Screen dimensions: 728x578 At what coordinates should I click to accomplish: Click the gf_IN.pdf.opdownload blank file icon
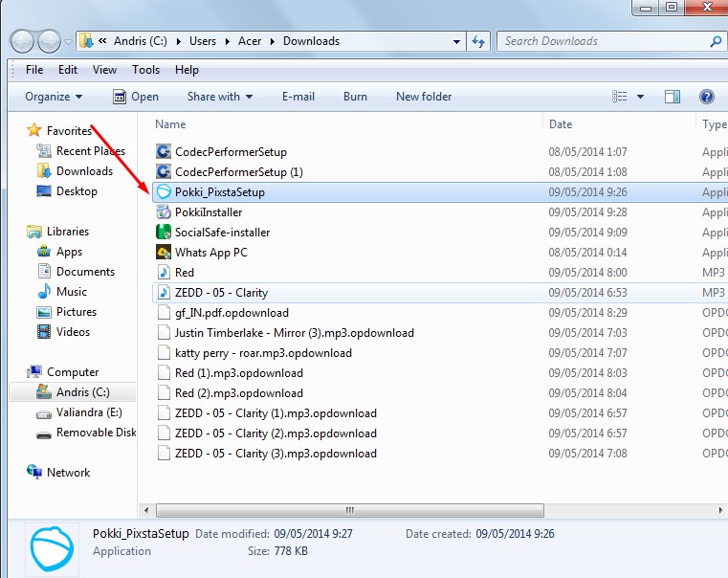click(164, 312)
